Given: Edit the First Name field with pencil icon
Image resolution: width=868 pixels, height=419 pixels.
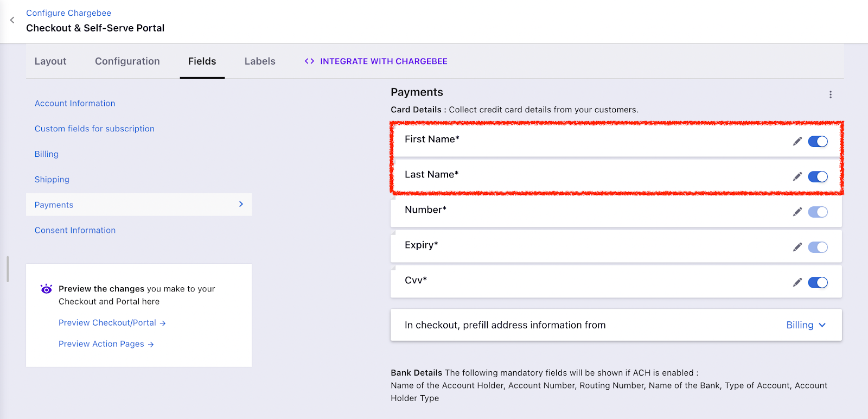Looking at the screenshot, I should coord(797,142).
